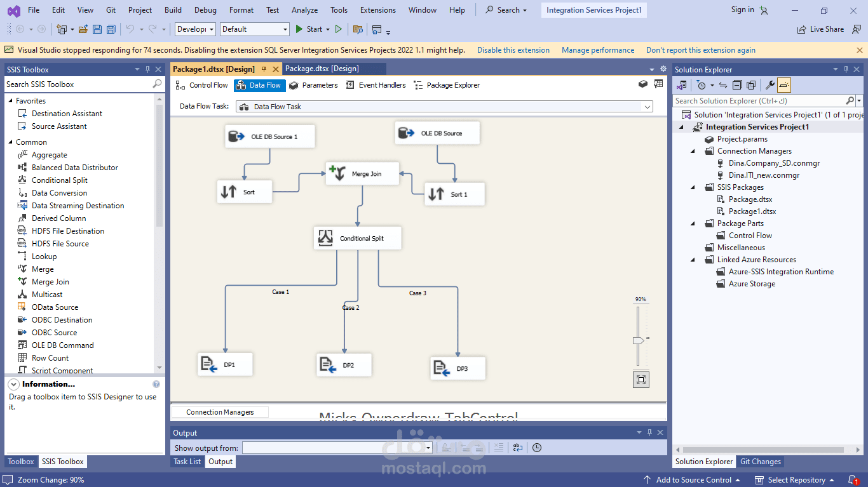Image resolution: width=868 pixels, height=487 pixels.
Task: Select Dina.Company_SD.conmgr in Solution Explorer
Action: 774,163
